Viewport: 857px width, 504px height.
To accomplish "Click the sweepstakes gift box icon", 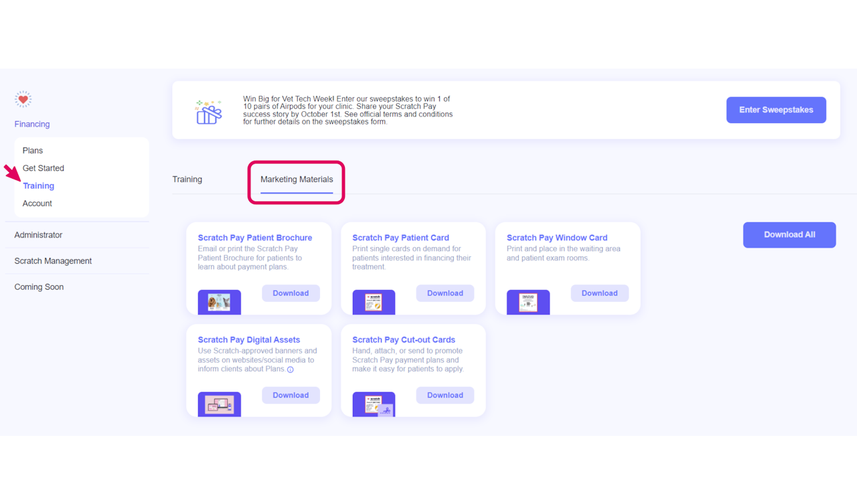I will pos(208,111).
